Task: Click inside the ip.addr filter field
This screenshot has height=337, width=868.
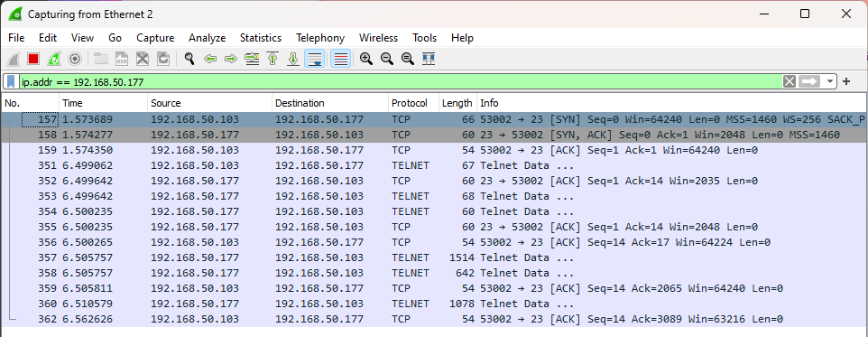Action: point(400,82)
